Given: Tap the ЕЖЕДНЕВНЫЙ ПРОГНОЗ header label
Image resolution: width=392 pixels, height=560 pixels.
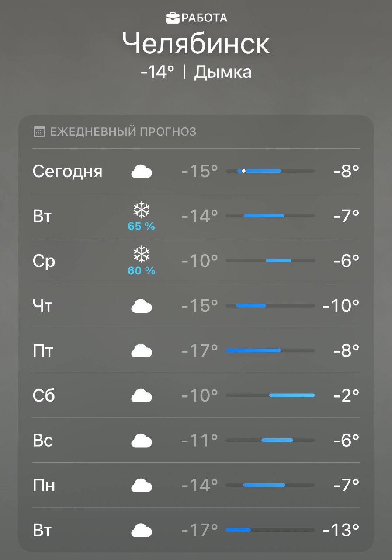Looking at the screenshot, I should (x=123, y=132).
